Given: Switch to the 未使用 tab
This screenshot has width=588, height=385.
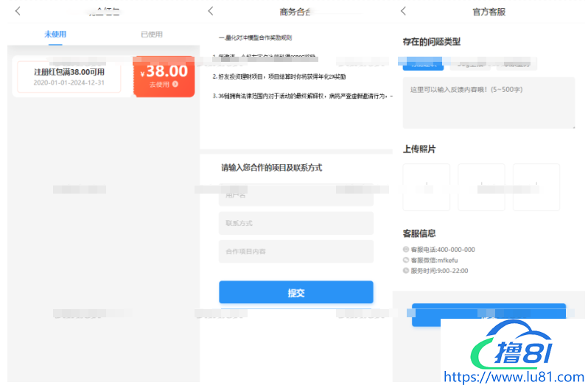Looking at the screenshot, I should (56, 35).
